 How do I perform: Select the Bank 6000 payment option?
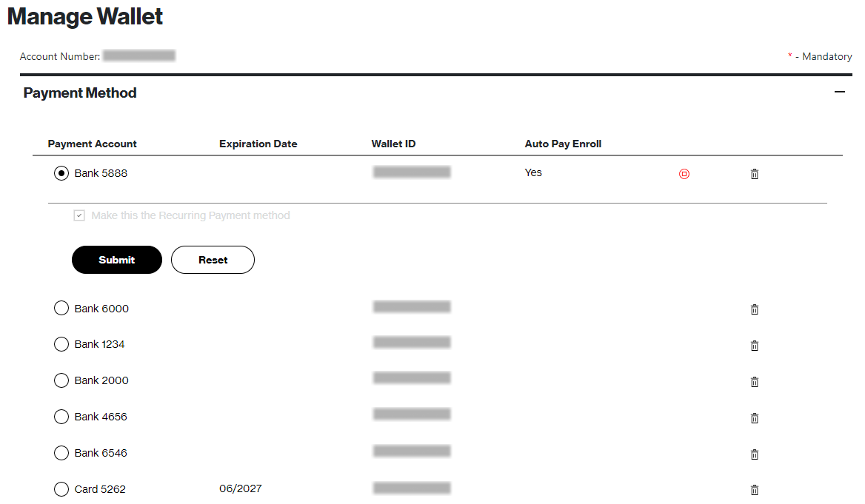(x=61, y=307)
